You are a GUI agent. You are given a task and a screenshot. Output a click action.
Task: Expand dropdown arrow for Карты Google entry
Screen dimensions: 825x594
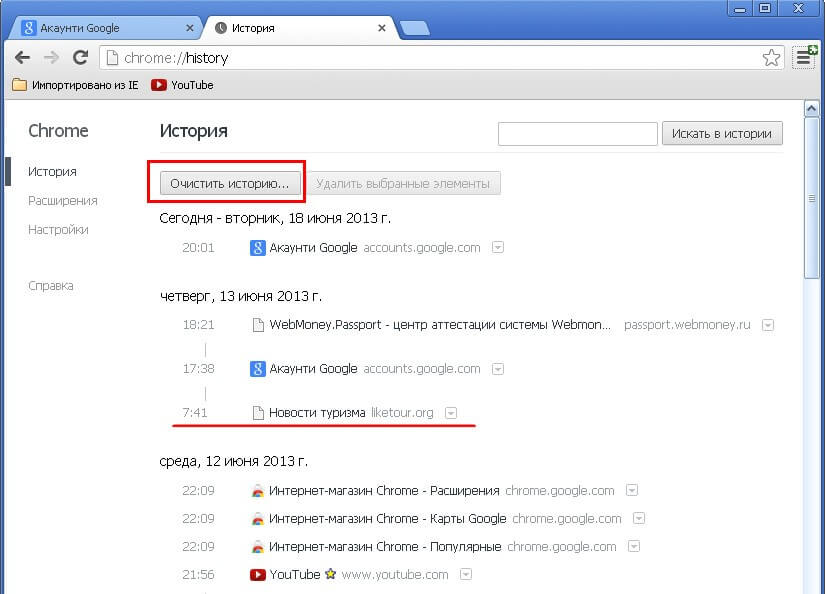tap(639, 519)
